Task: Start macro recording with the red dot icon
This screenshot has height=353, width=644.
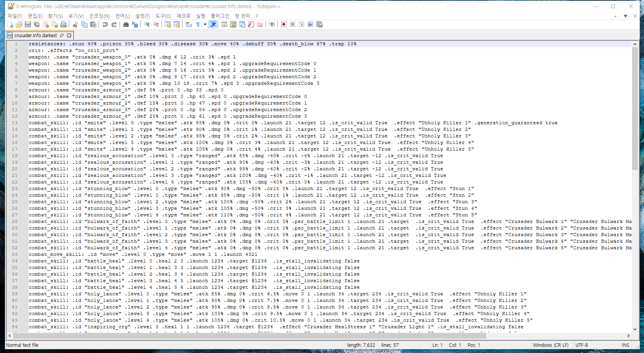Action: [284, 24]
